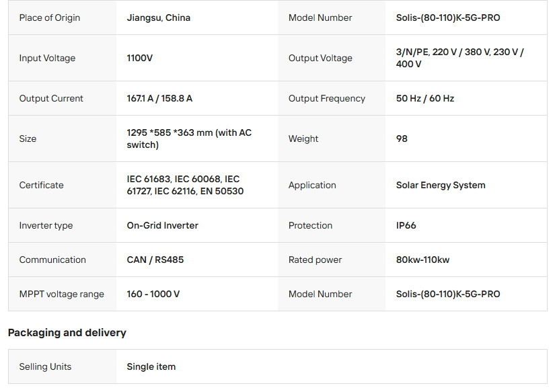555x392 pixels.
Task: Select the 50 Hz / 60 Hz value
Action: (424, 99)
